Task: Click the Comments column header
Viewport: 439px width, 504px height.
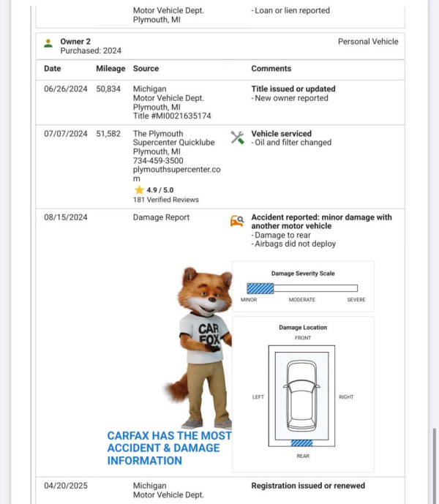Action: [271, 69]
